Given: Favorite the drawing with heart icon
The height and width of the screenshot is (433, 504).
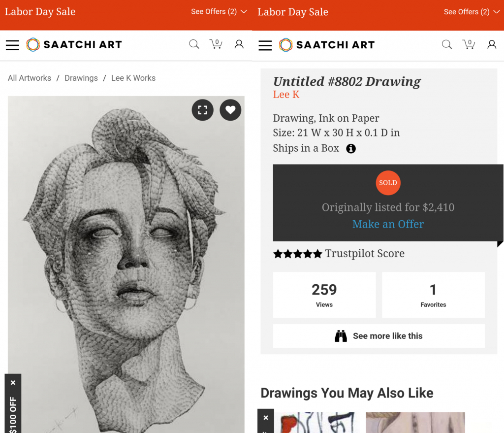Looking at the screenshot, I should click(230, 110).
